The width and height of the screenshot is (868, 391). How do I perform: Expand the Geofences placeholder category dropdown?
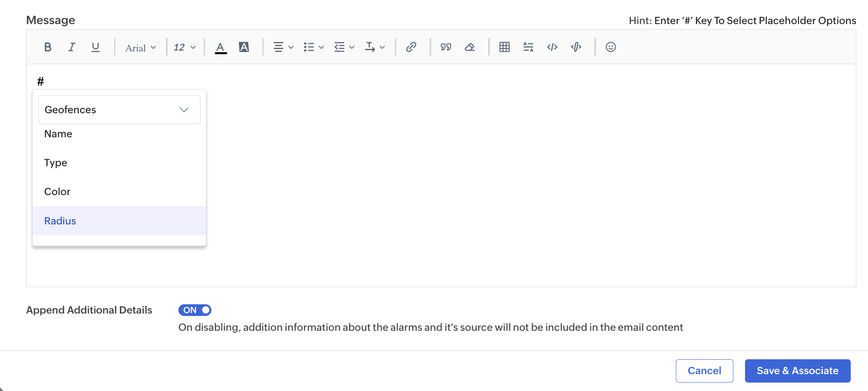119,110
